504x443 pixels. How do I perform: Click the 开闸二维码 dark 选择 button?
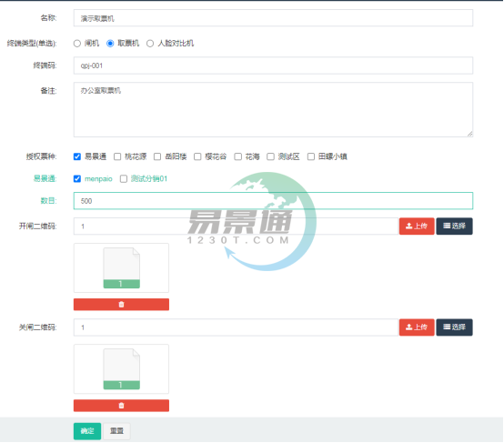point(454,227)
